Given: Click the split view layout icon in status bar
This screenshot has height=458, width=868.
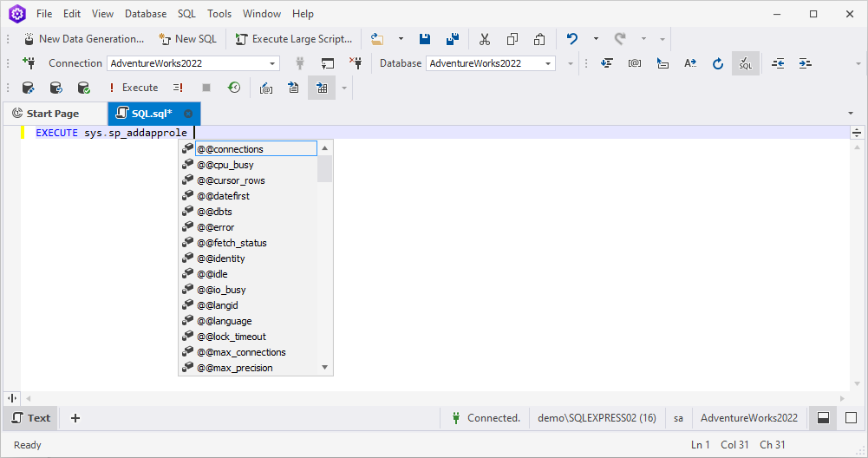Looking at the screenshot, I should click(823, 418).
